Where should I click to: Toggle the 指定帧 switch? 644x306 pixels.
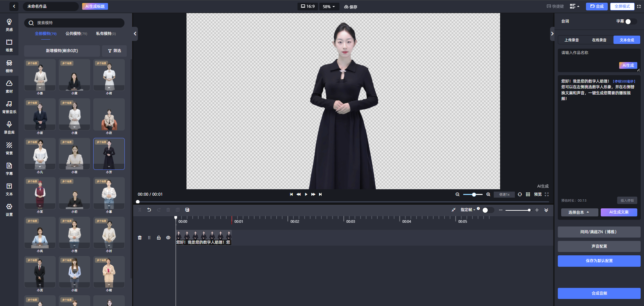(488, 210)
